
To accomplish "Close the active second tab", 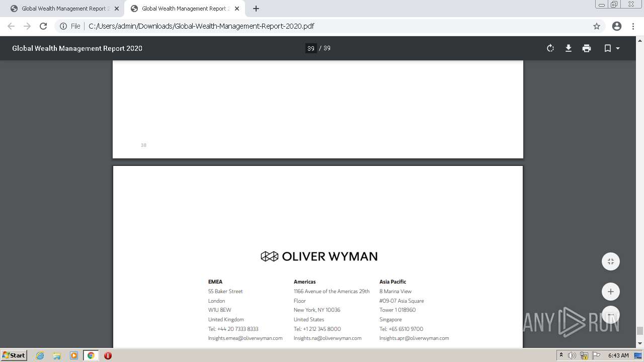I will pos(237,9).
